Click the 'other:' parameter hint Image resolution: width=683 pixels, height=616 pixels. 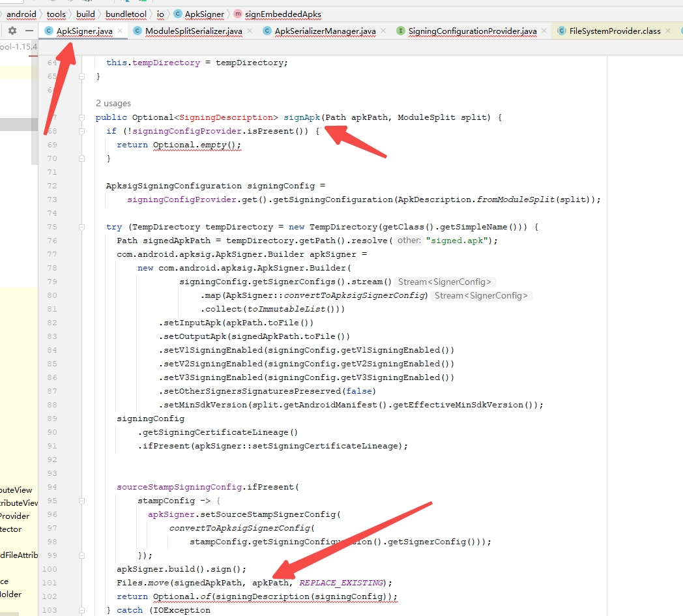click(409, 241)
